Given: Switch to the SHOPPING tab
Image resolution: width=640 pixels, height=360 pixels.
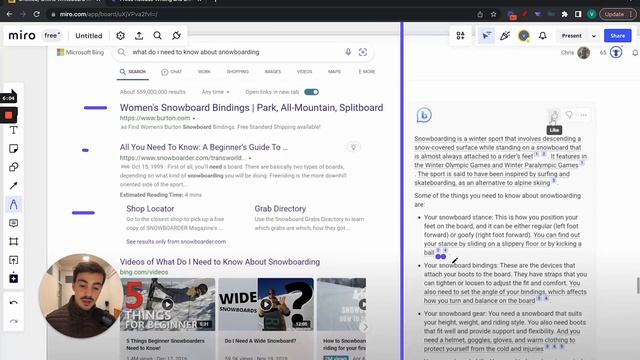Looking at the screenshot, I should pyautogui.click(x=238, y=72).
